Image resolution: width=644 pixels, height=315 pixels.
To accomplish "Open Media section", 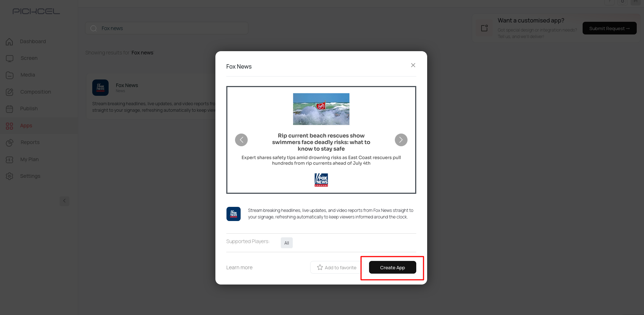I will [x=28, y=75].
